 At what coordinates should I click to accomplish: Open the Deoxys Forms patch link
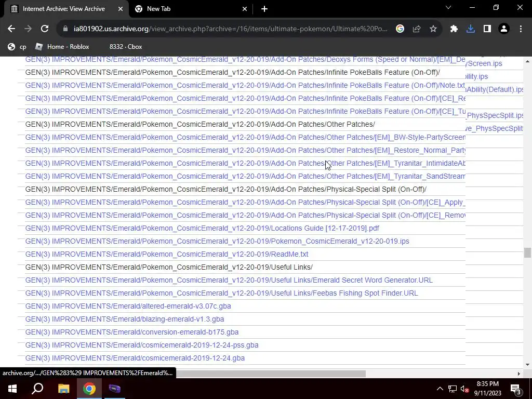pos(245,59)
